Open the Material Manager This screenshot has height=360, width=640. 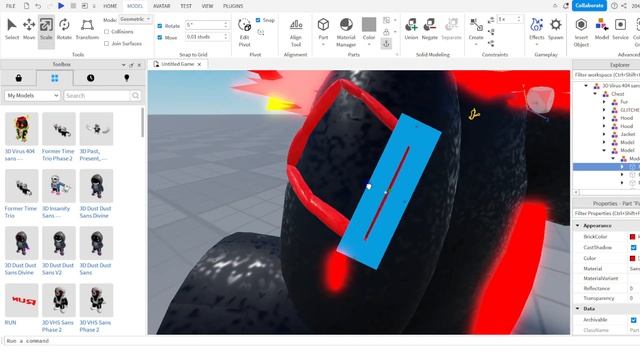(346, 33)
